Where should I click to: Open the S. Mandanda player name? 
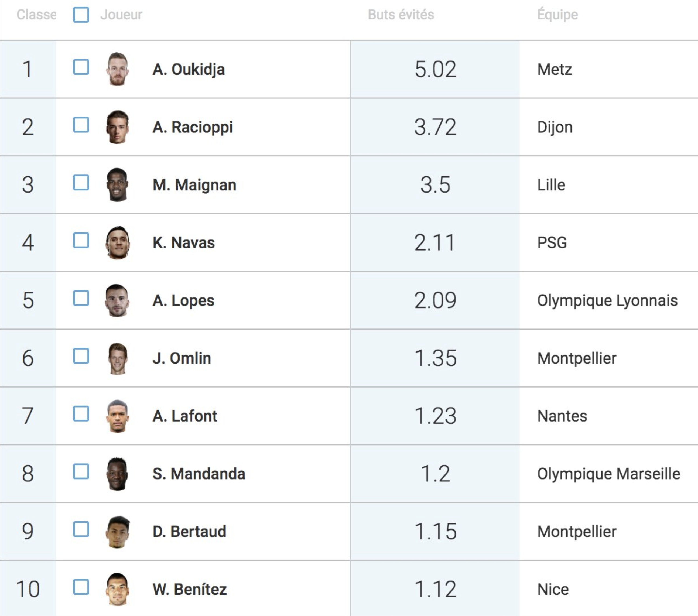199,474
